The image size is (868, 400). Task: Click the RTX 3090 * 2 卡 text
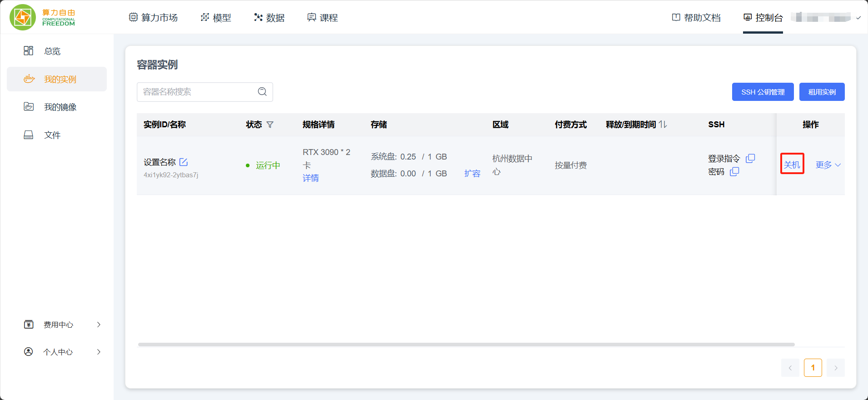pos(326,159)
